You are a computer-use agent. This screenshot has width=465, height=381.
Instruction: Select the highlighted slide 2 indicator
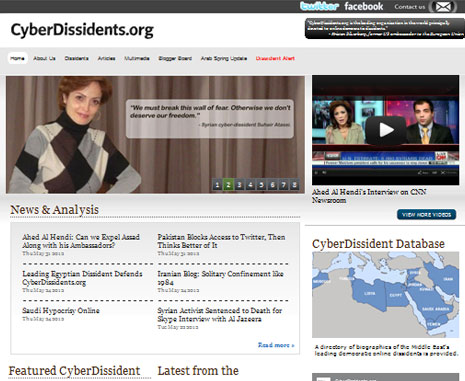coord(228,185)
